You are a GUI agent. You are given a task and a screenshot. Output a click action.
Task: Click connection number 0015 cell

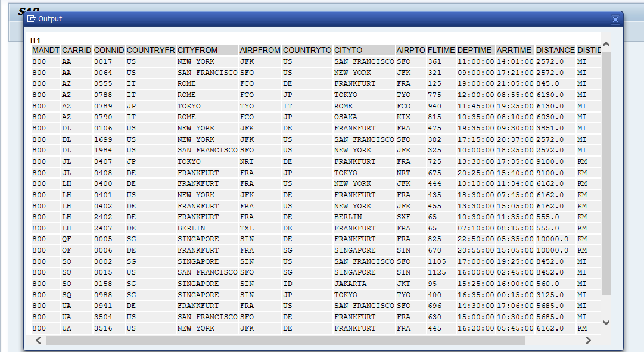[109, 272]
